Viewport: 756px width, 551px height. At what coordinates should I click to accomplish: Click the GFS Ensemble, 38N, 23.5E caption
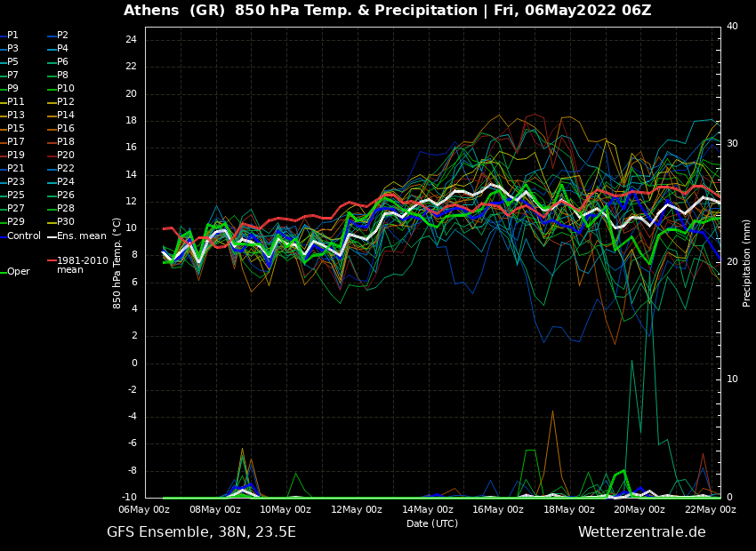click(x=201, y=532)
